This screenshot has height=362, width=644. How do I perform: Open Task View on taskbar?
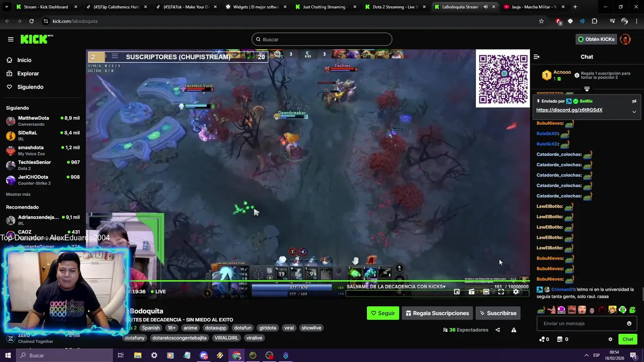click(121, 355)
